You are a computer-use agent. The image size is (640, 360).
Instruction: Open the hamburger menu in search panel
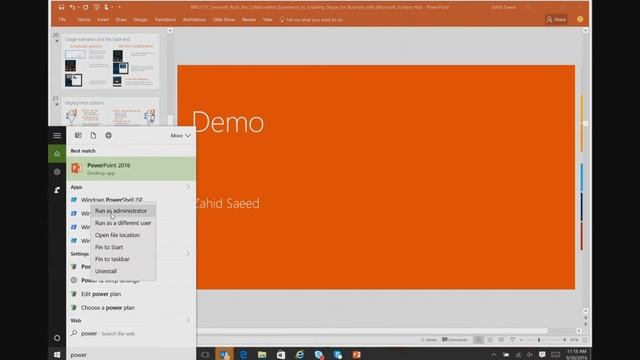coord(57,136)
